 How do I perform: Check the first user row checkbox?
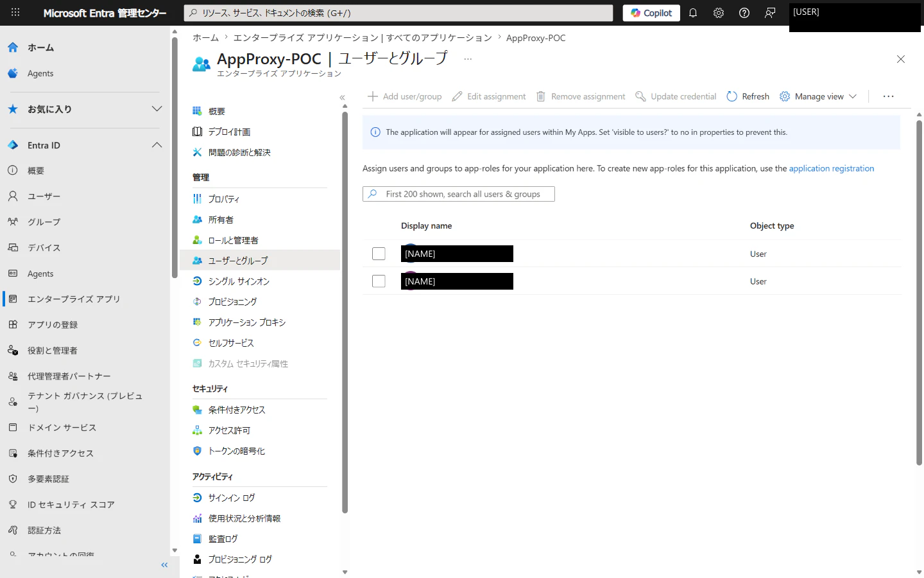(379, 254)
